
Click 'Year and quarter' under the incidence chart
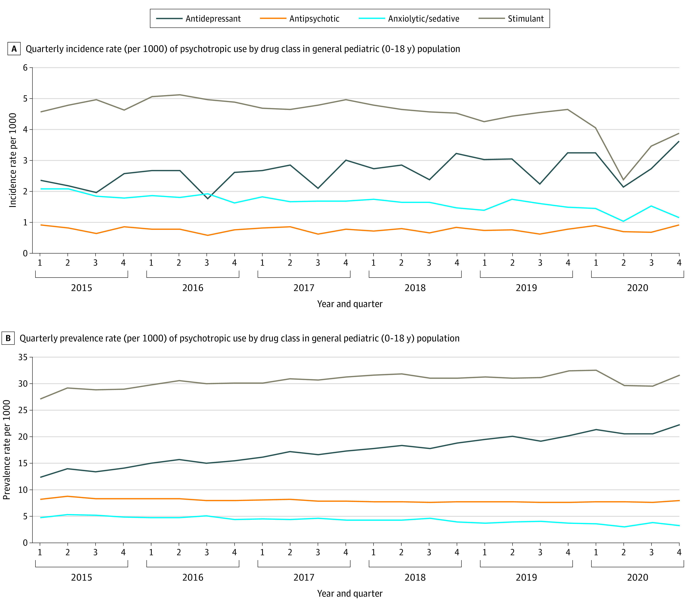coord(350,304)
